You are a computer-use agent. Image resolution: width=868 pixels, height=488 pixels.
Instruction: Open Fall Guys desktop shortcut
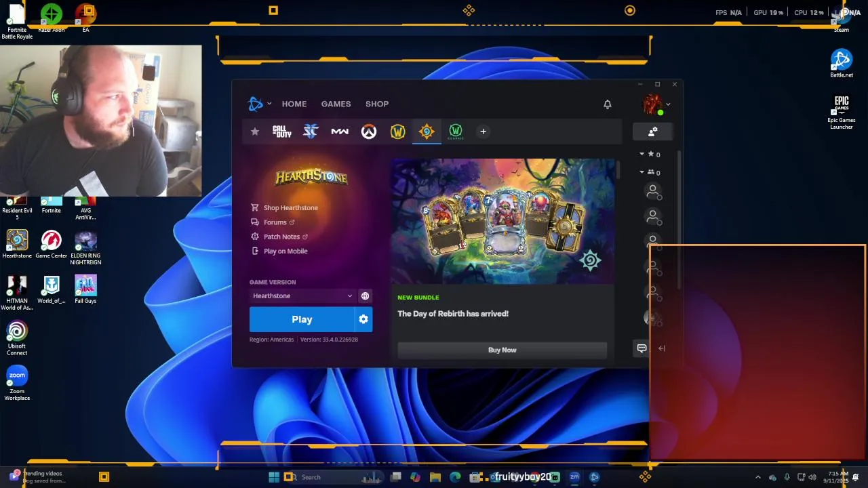click(x=85, y=289)
